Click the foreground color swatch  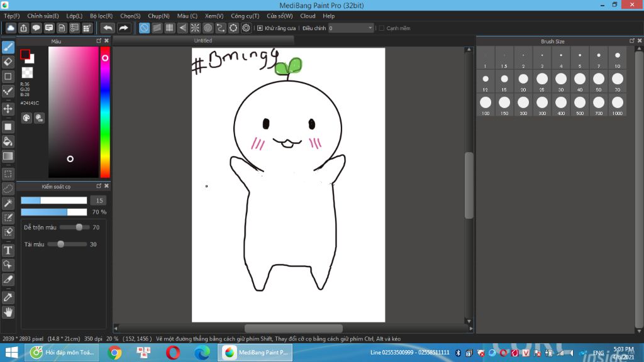point(25,55)
